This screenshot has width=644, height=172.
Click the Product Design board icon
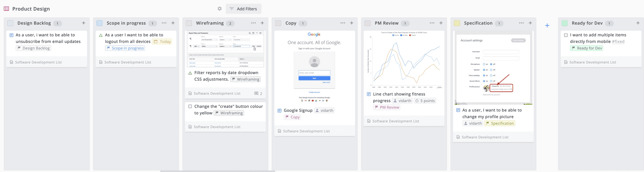coord(6,9)
